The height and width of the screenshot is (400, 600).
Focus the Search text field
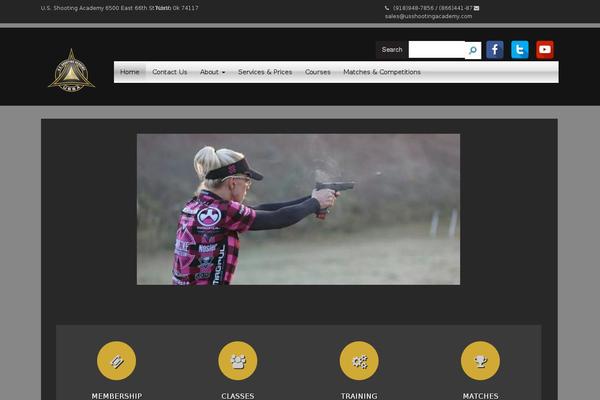point(437,50)
